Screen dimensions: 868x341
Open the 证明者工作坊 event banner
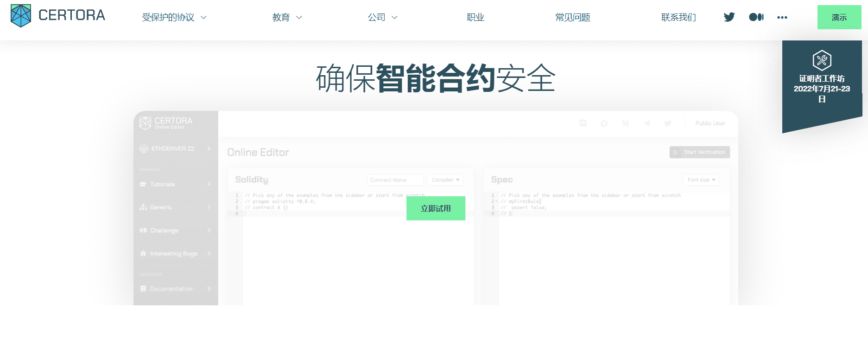(x=822, y=86)
